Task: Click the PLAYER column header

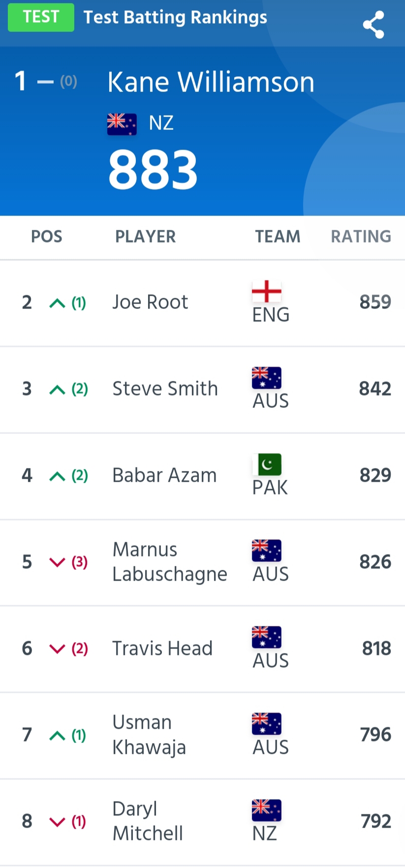Action: [145, 237]
